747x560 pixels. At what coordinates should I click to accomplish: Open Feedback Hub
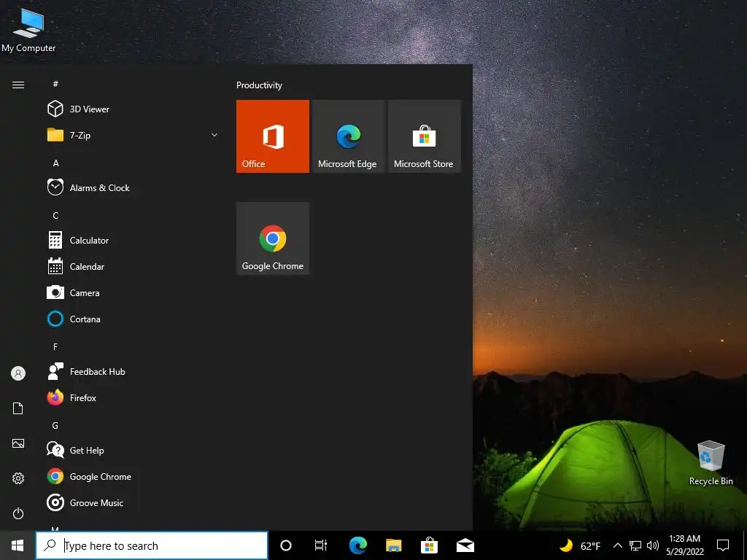133,371
